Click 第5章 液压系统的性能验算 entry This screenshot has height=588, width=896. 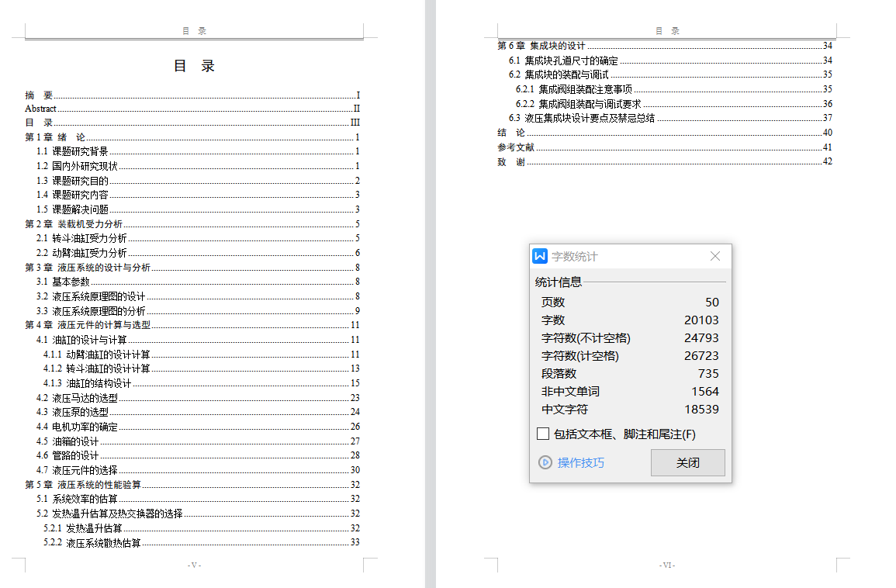pyautogui.click(x=192, y=485)
